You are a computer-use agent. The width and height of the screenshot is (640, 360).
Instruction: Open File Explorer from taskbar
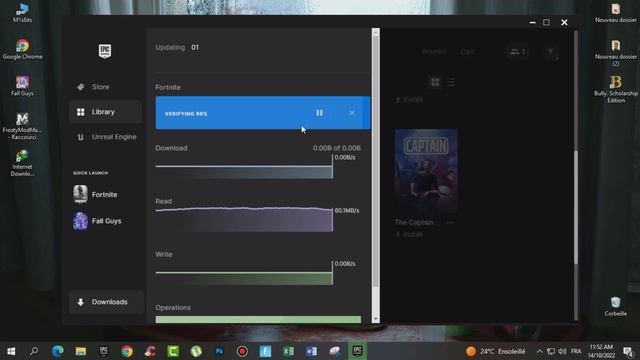(x=80, y=351)
